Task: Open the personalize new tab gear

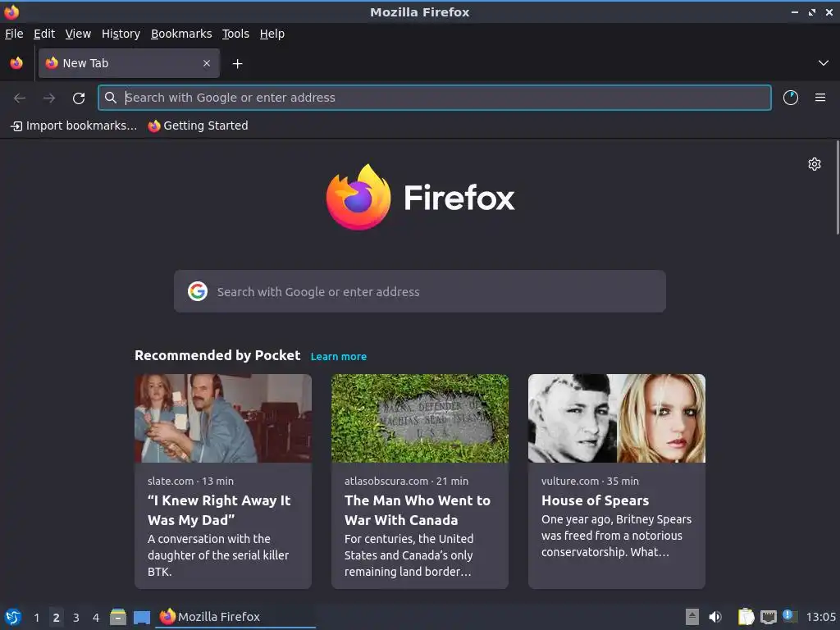Action: [815, 164]
